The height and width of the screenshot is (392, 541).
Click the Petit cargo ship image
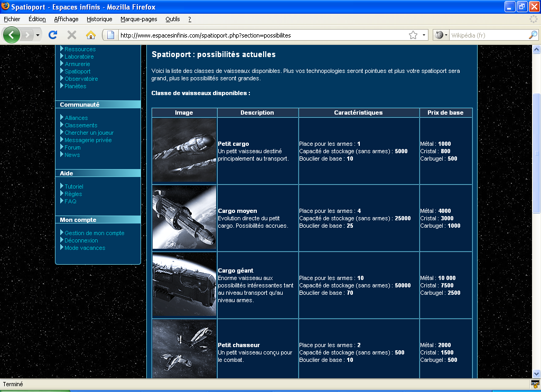point(184,150)
